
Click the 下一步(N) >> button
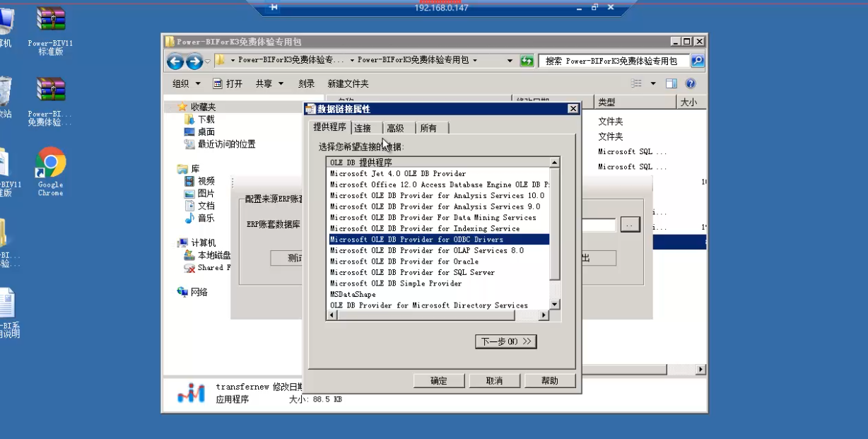point(506,341)
